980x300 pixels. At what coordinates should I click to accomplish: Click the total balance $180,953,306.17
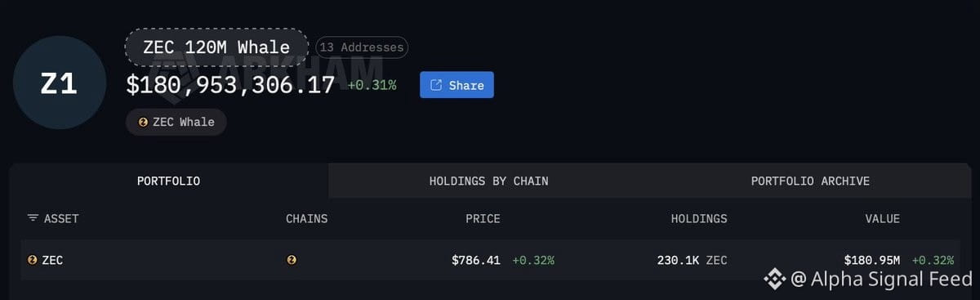[230, 85]
